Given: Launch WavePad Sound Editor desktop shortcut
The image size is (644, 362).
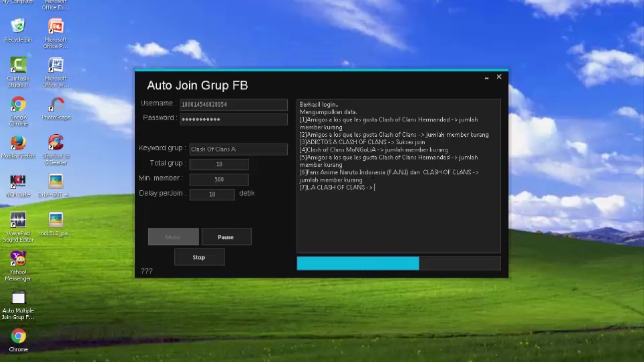Looking at the screenshot, I should tap(18, 227).
